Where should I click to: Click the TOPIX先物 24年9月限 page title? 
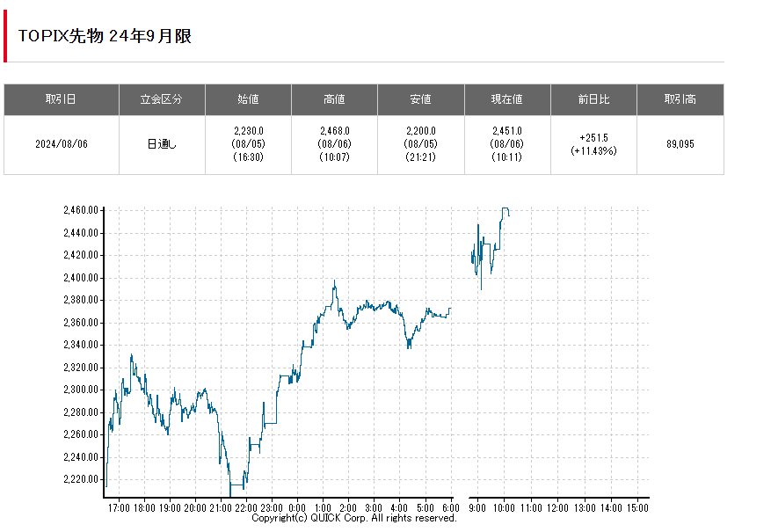(105, 36)
